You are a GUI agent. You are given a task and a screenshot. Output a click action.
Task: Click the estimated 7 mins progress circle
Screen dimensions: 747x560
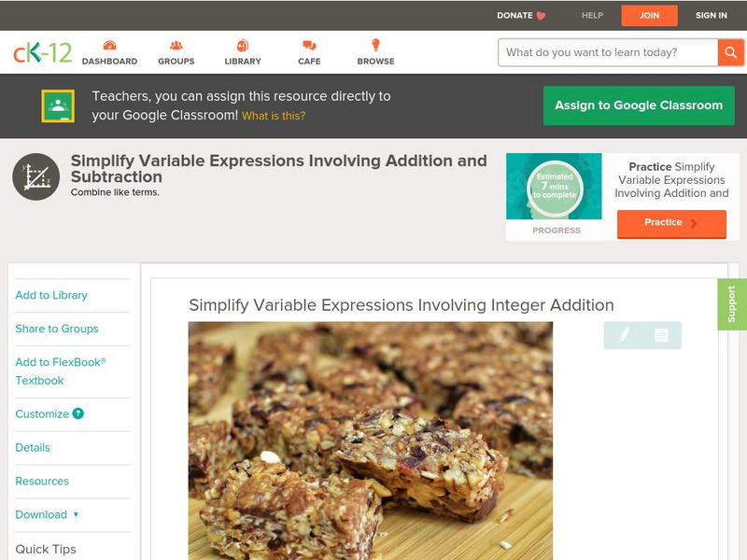[554, 186]
